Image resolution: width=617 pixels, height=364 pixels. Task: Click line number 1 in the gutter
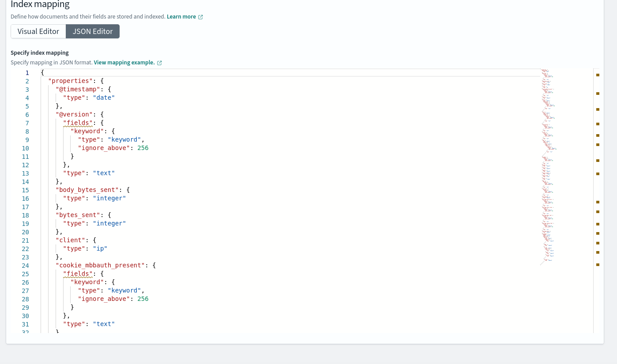click(x=27, y=73)
